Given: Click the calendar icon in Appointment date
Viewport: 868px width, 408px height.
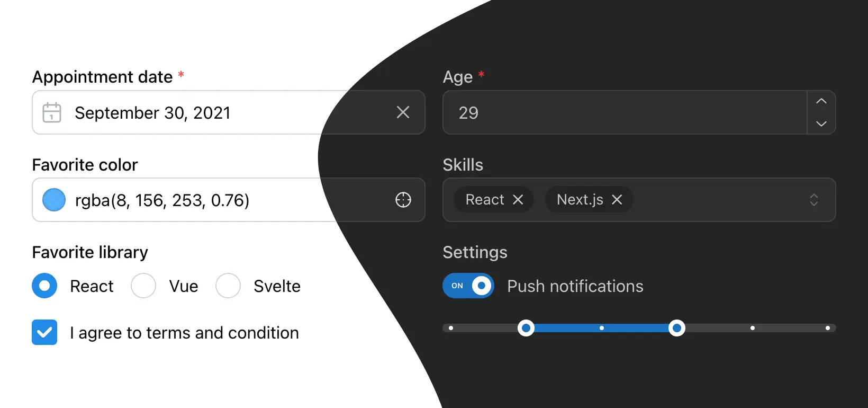Looking at the screenshot, I should [52, 112].
